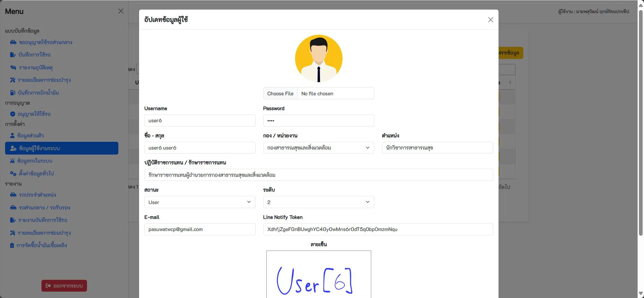Click the tools icon beside รายละเอียดการซ่อมบำรุง under แบบบันทึกข้อมูล
The height and width of the screenshot is (298, 644).
point(13,80)
